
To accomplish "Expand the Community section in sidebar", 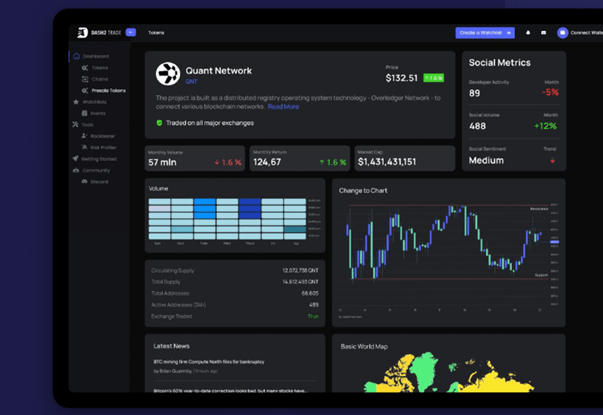I will [x=96, y=170].
